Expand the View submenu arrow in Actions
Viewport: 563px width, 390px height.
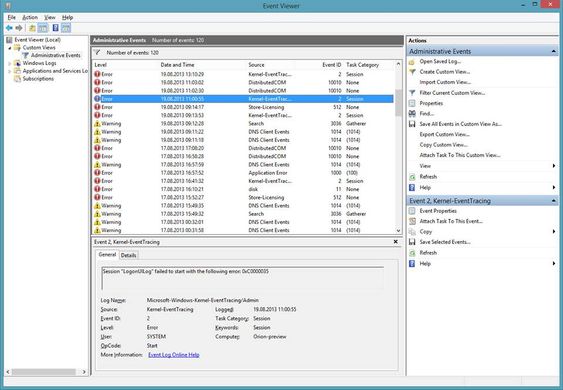pos(554,166)
